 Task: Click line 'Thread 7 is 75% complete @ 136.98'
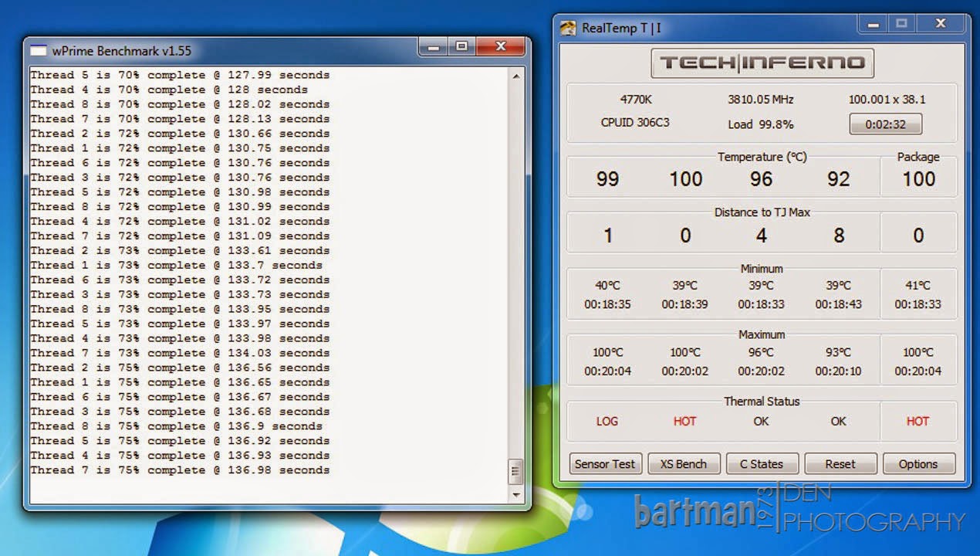[x=180, y=470]
